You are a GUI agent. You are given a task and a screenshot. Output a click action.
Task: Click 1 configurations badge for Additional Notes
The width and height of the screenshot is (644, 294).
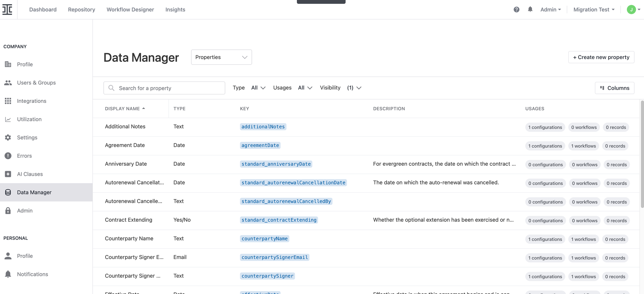(545, 127)
